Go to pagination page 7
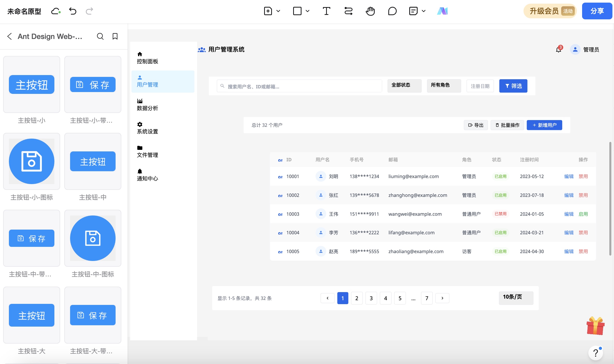Image resolution: width=614 pixels, height=364 pixels. 427,298
